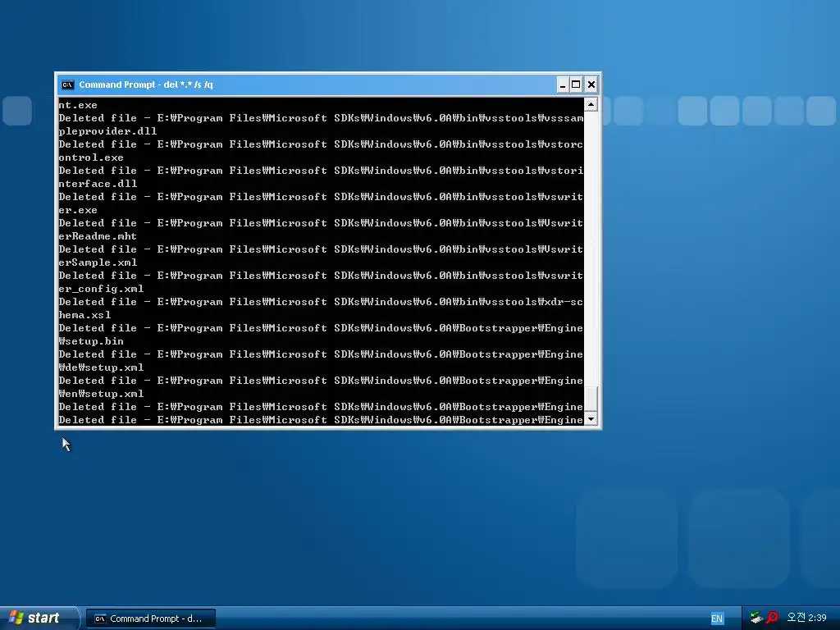Open the Command Prompt title bar system icon
Image resolution: width=840 pixels, height=630 pixels.
(67, 84)
